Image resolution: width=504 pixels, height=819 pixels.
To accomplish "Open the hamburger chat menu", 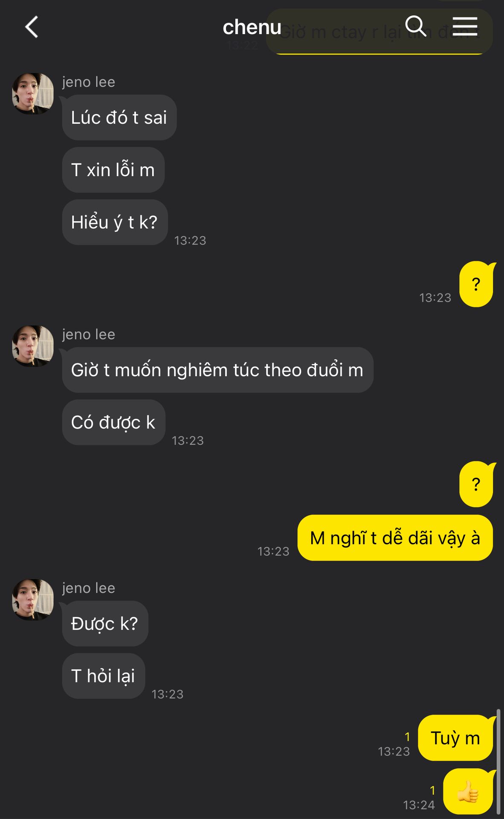I will click(x=465, y=26).
